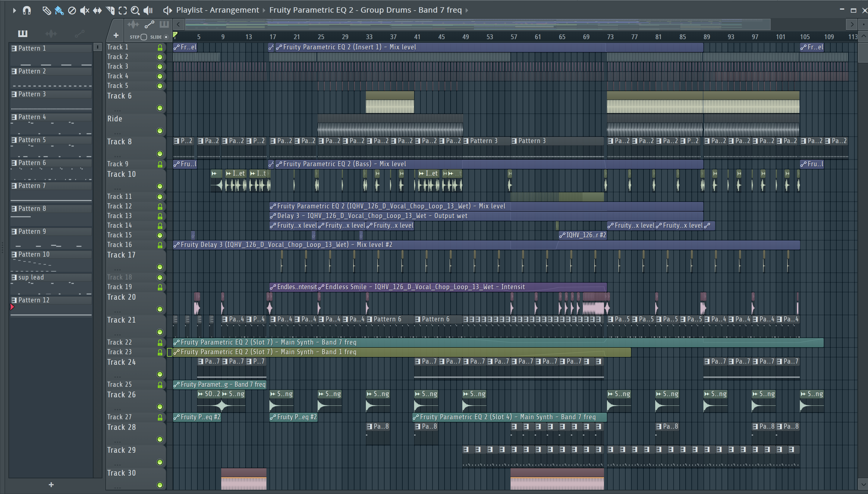This screenshot has width=868, height=494.
Task: Click audio waveform icon above STEP
Action: coord(133,24)
